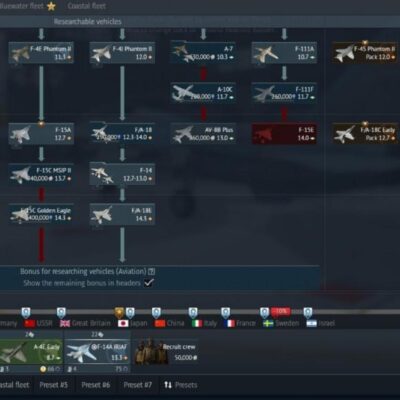
Task: Open help icon beside Bonus for researching vehicles
Action: coord(151,271)
